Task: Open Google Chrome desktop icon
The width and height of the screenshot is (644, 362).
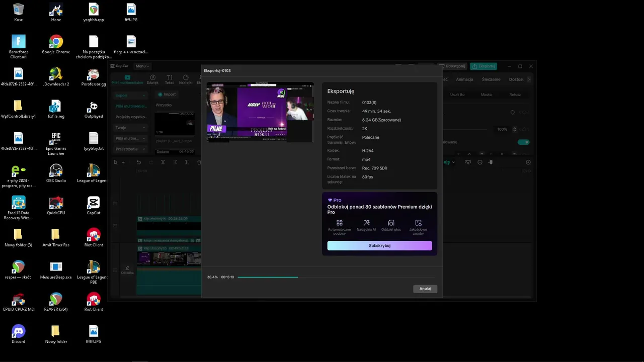Action: pos(56,45)
